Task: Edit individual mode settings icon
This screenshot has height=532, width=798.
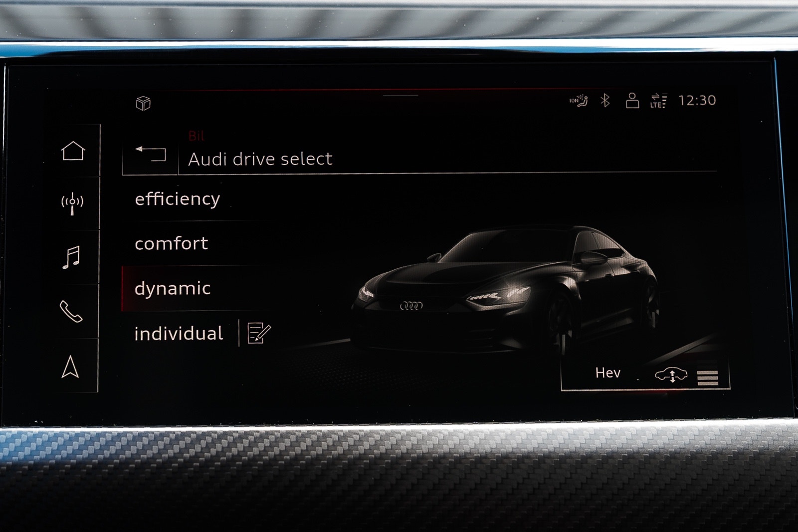Action: click(259, 333)
